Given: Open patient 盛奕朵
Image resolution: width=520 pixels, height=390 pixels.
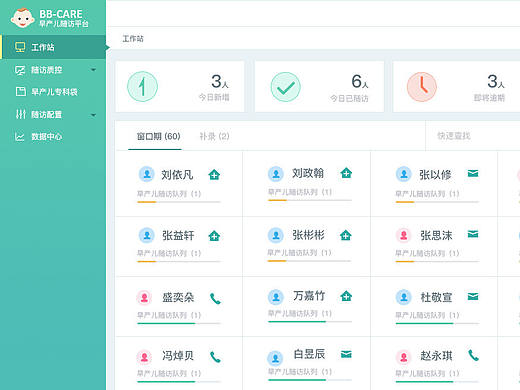Looking at the screenshot, I should click(x=178, y=297).
